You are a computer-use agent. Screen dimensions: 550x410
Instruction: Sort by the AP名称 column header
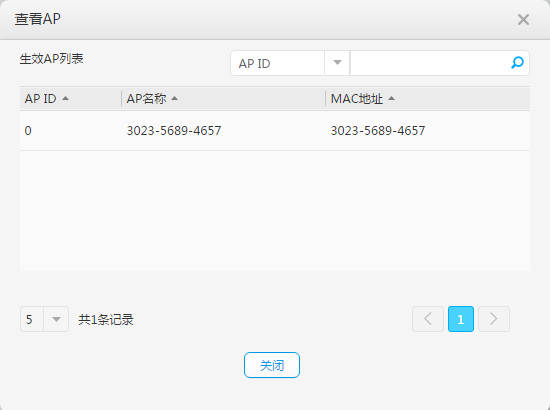pyautogui.click(x=146, y=99)
